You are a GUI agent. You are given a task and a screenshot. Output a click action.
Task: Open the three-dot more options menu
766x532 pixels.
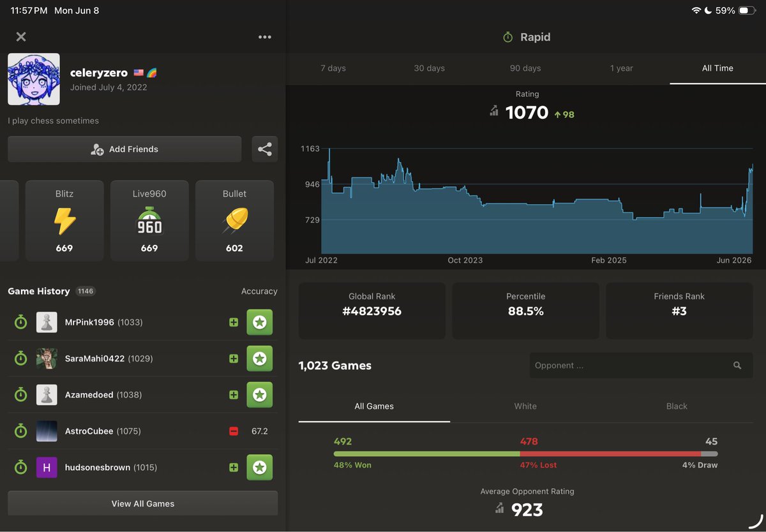pyautogui.click(x=265, y=37)
